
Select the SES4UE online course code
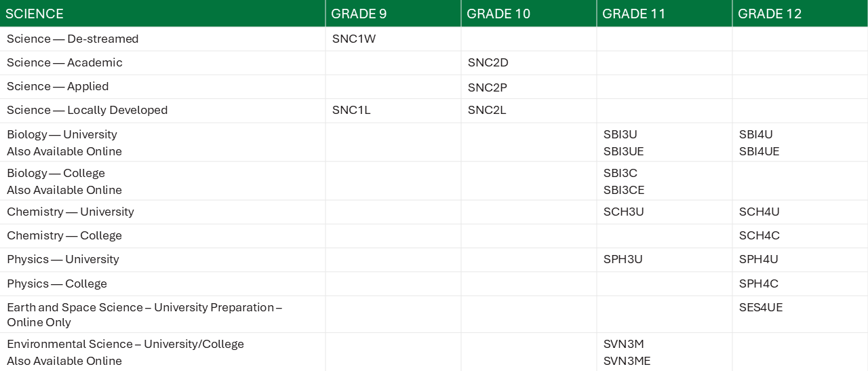click(x=761, y=308)
